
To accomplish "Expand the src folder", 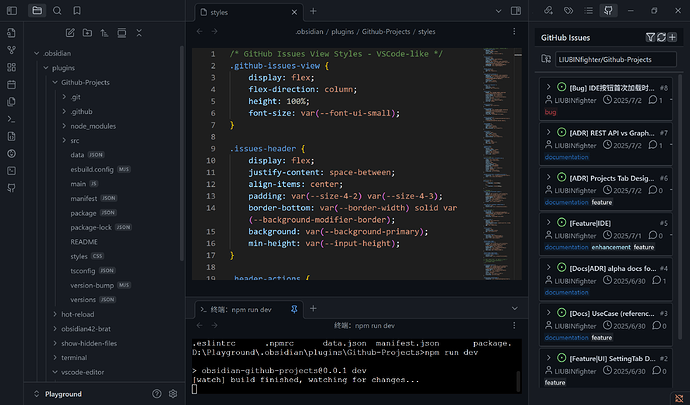I will pos(64,140).
